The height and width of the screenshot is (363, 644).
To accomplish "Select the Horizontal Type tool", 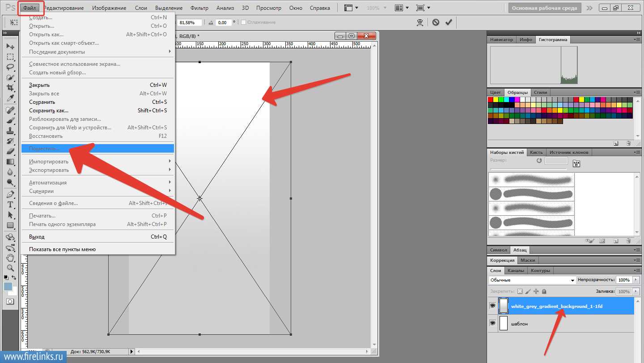I will click(x=10, y=205).
